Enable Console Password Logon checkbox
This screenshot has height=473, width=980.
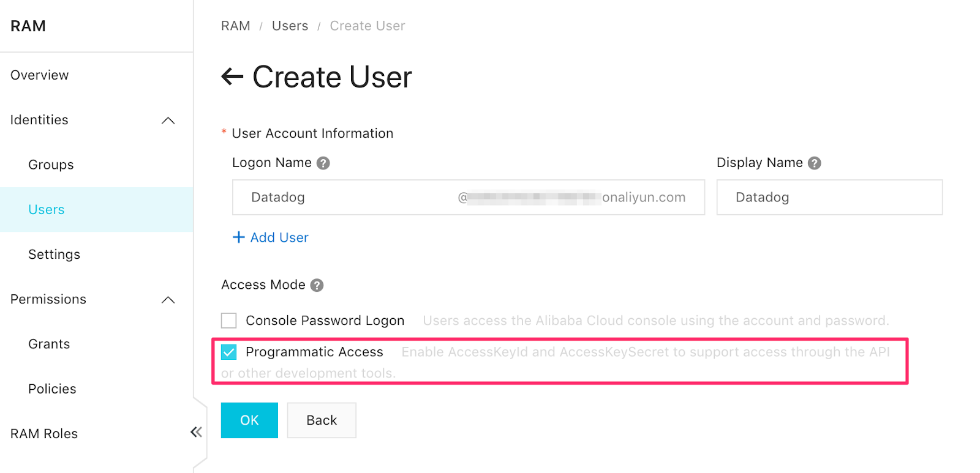tap(228, 321)
